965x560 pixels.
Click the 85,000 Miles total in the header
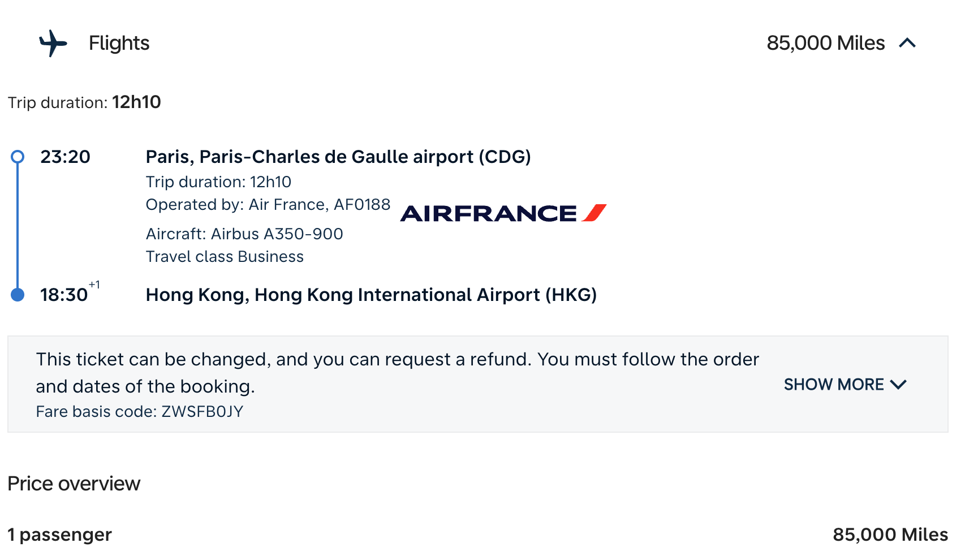[825, 43]
